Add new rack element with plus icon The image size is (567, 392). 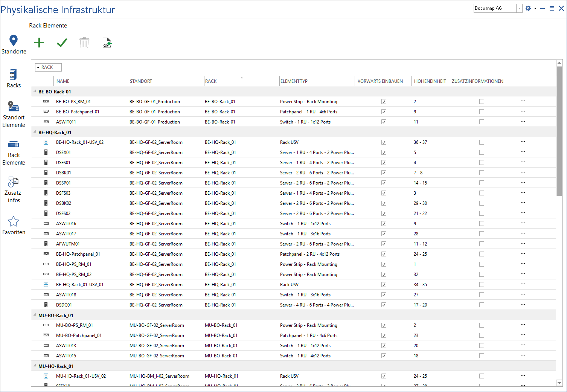(x=39, y=43)
